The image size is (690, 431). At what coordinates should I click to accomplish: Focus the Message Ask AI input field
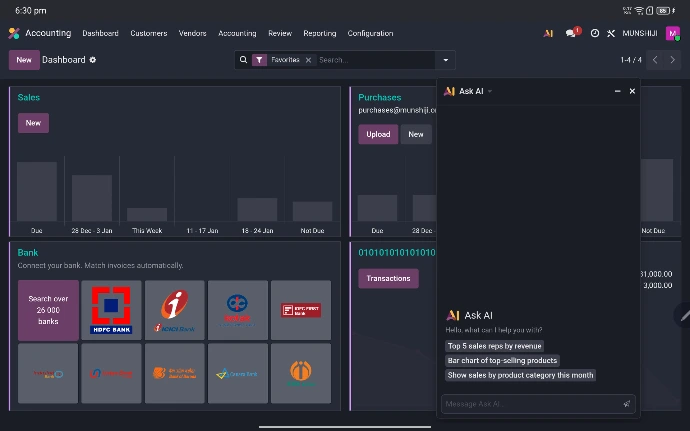click(530, 404)
